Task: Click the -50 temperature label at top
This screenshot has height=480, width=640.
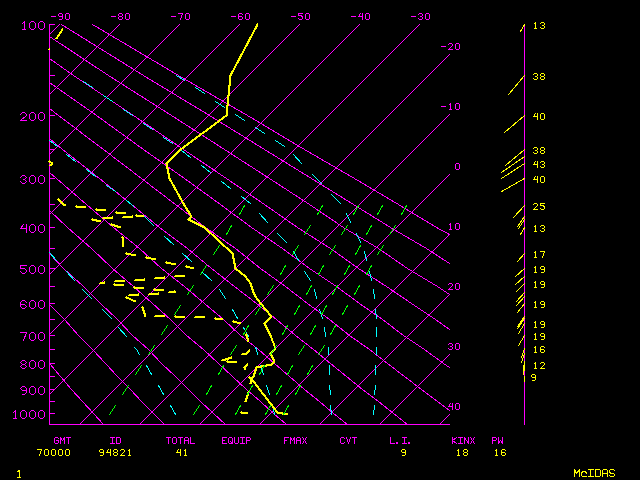Action: click(301, 17)
